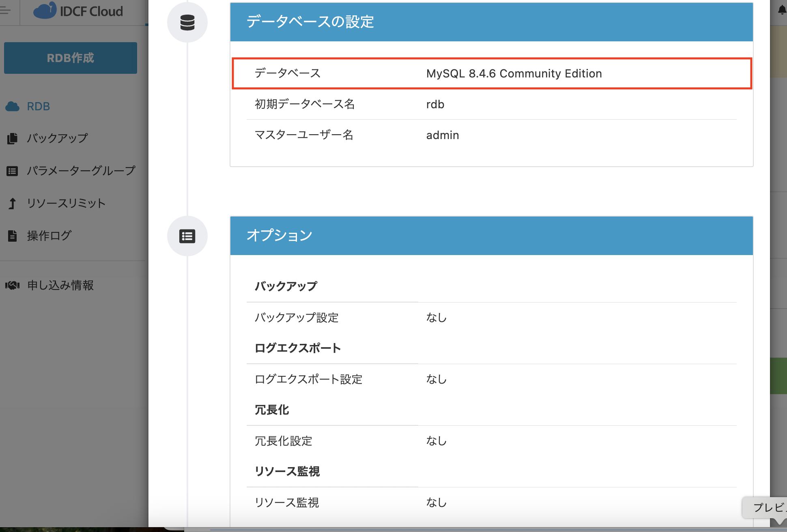Click the RDB cloud sidebar icon
This screenshot has height=532, width=787.
[x=13, y=107]
